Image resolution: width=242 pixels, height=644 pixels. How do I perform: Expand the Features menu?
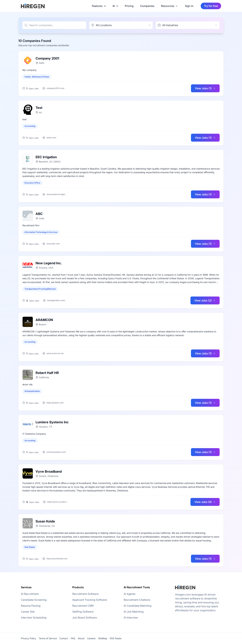point(99,6)
